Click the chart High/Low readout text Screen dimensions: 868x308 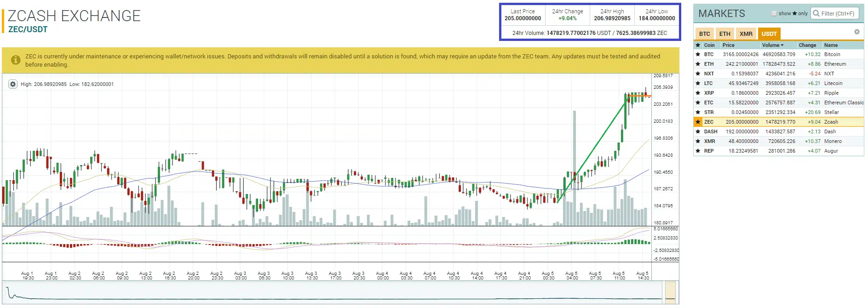(67, 84)
